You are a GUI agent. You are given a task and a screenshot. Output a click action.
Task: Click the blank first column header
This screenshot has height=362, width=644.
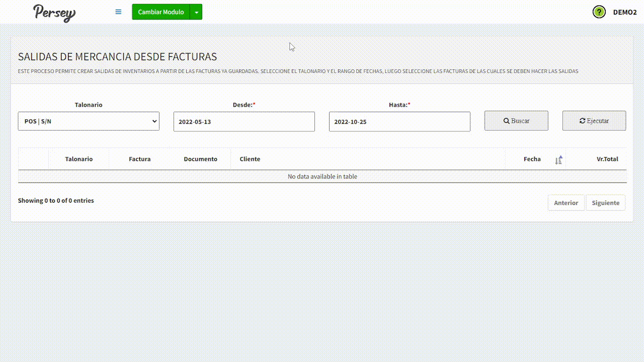tap(33, 159)
